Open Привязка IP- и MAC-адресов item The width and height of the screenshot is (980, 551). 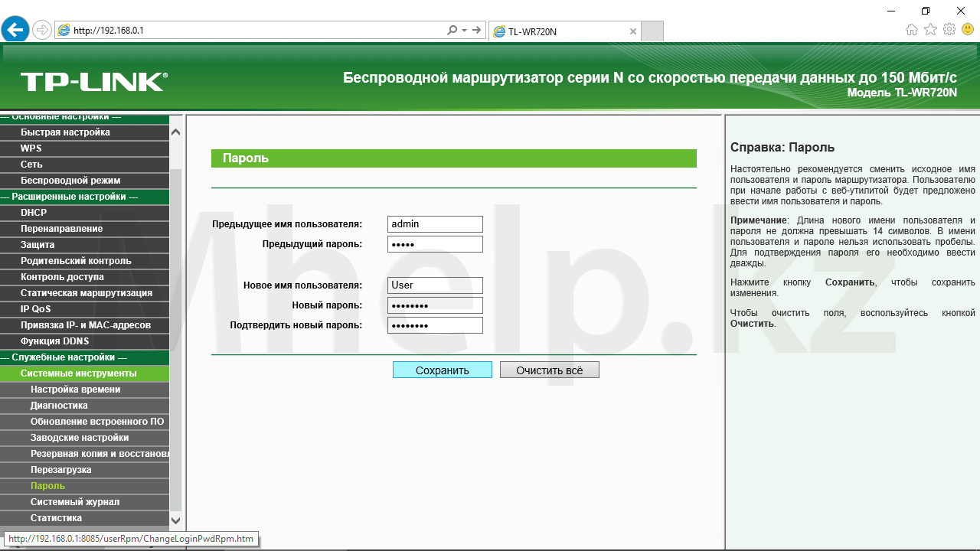point(84,325)
